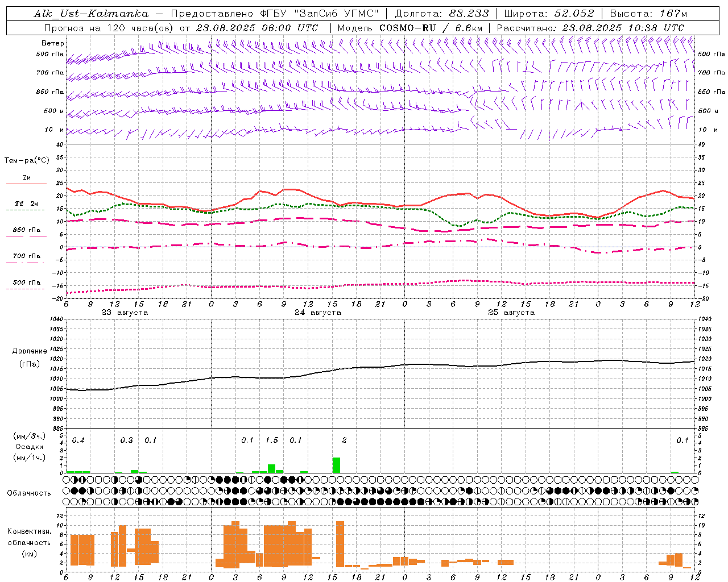The height and width of the screenshot is (582, 728).
Task: Click the Облачность cloudiness label
Action: coord(29,493)
